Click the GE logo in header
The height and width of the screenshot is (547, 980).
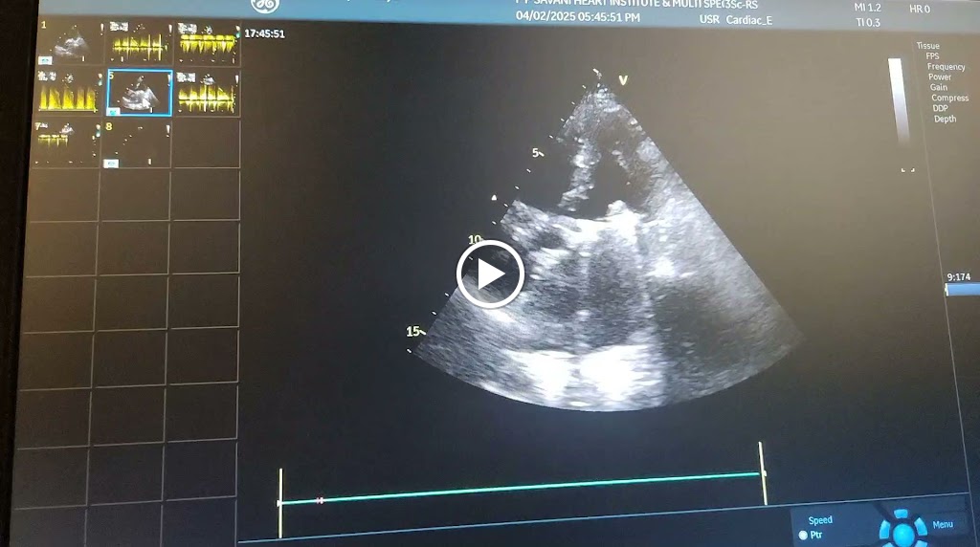point(265,6)
